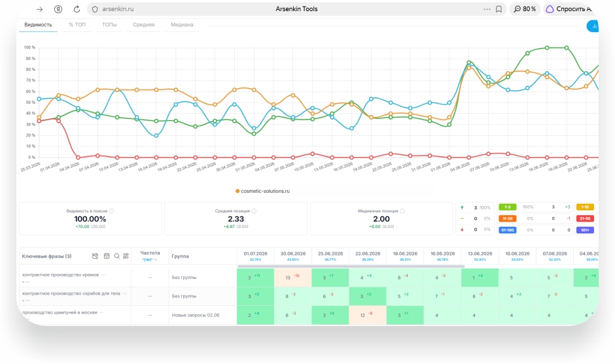This screenshot has width=615, height=364.
Task: Bookmark this page with the bookmark icon
Action: [499, 9]
